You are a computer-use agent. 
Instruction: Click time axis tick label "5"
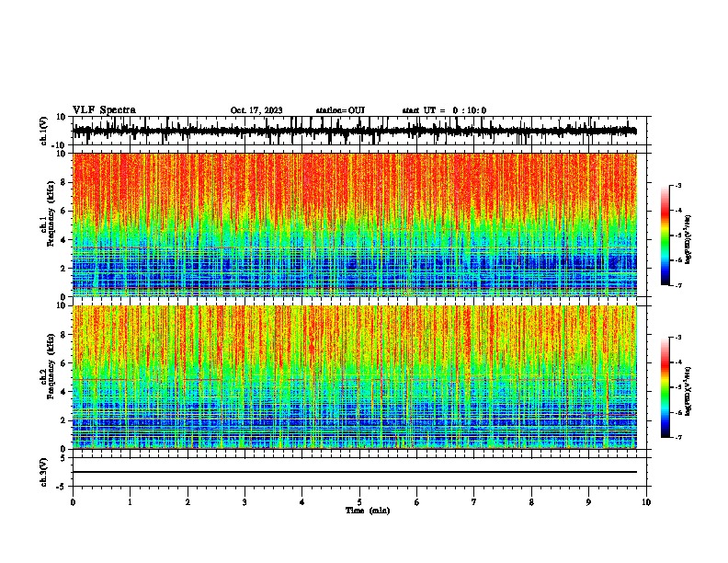pyautogui.click(x=359, y=502)
